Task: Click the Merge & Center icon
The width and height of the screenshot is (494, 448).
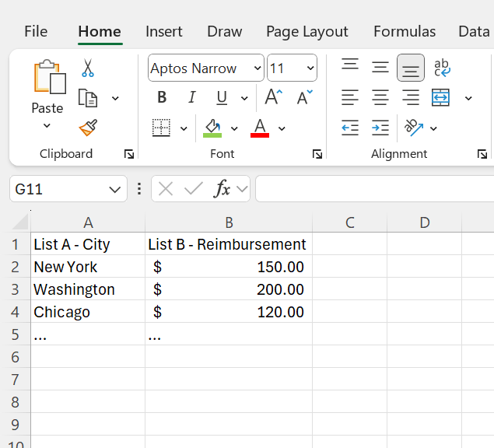Action: (440, 97)
